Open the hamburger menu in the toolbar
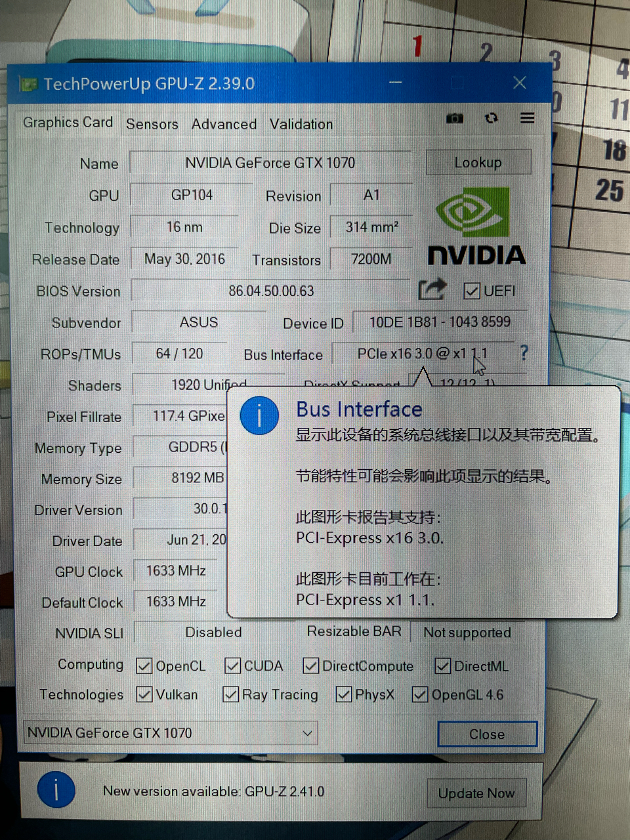This screenshot has width=630, height=840. coord(528,118)
